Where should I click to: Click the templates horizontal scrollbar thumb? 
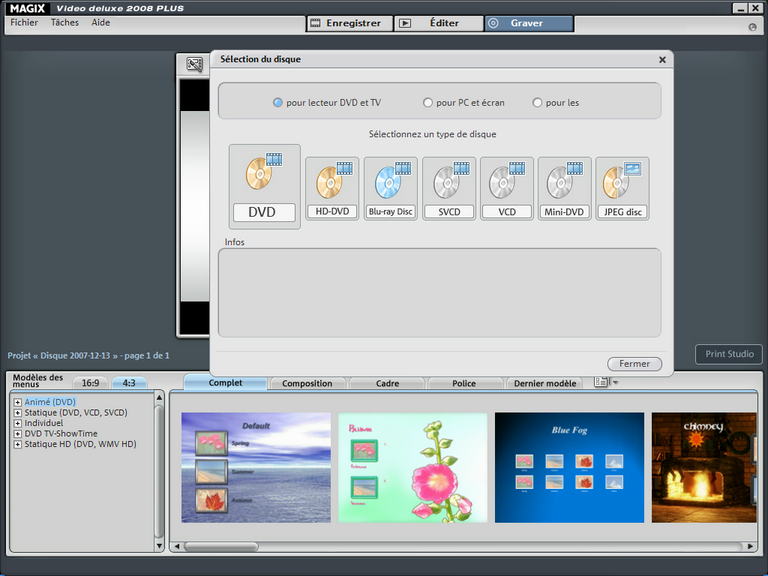221,547
